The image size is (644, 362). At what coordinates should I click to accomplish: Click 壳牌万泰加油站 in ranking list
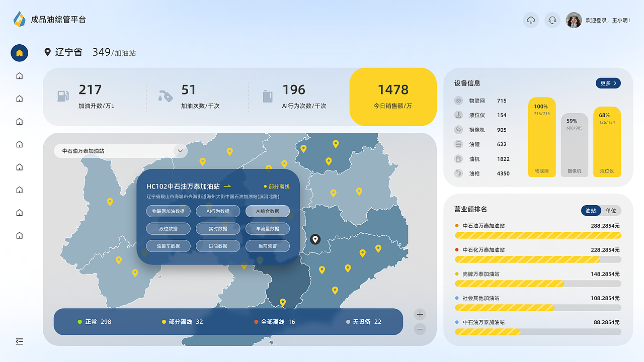point(480,274)
